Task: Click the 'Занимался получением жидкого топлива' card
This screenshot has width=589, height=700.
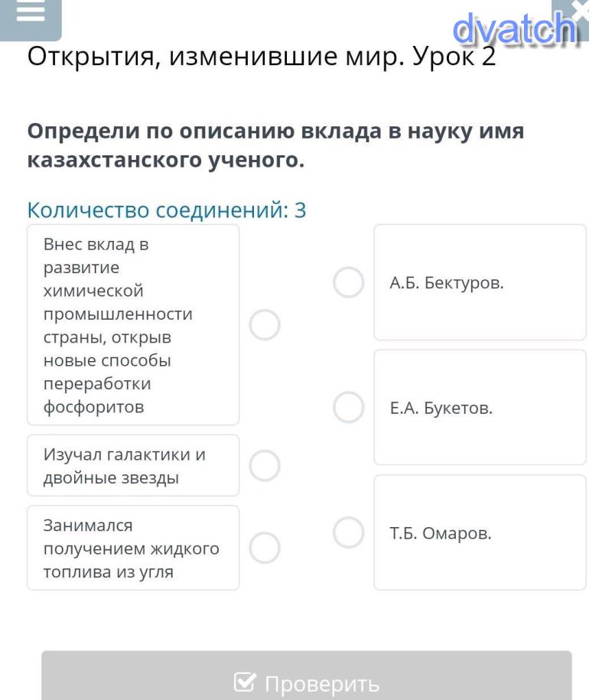Action: [132, 547]
